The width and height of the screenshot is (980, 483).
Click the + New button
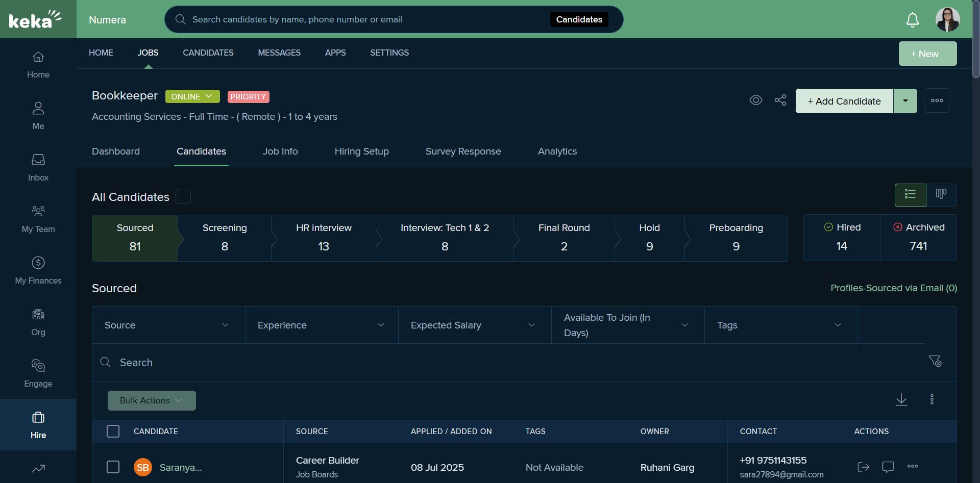928,54
